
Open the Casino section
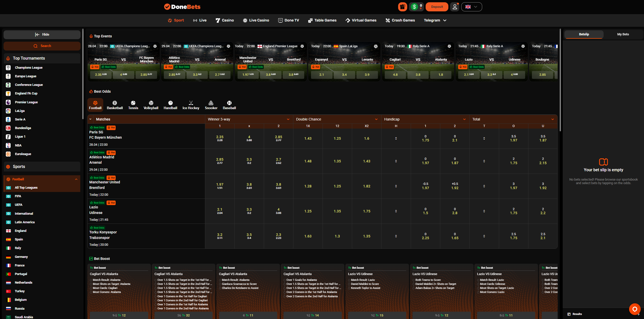tap(225, 20)
